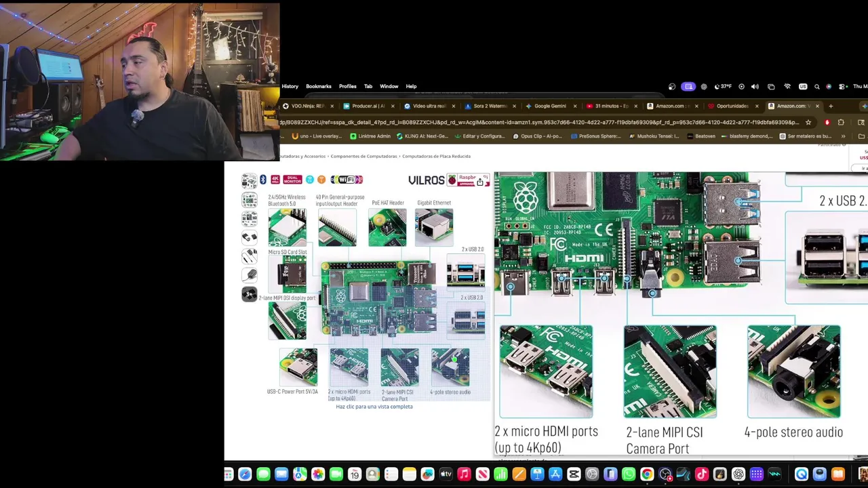This screenshot has height=488, width=868.
Task: Open Safari from the Dock
Action: click(245, 474)
